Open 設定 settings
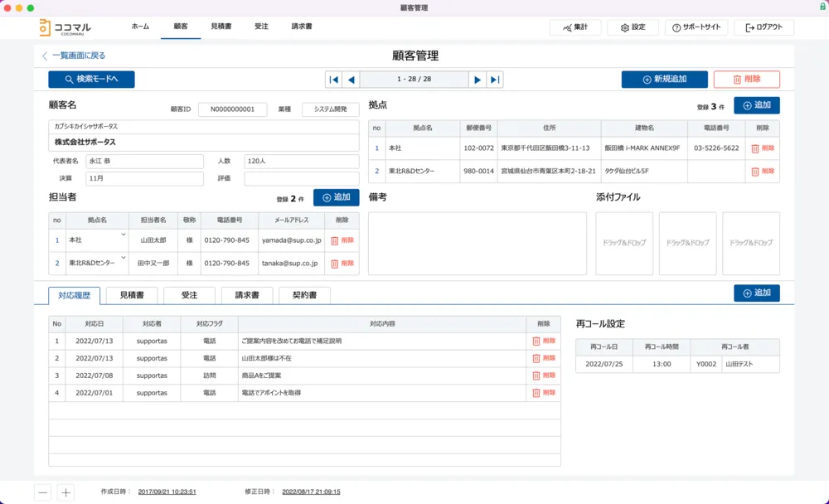Screen dimensions: 829x504 click(633, 27)
